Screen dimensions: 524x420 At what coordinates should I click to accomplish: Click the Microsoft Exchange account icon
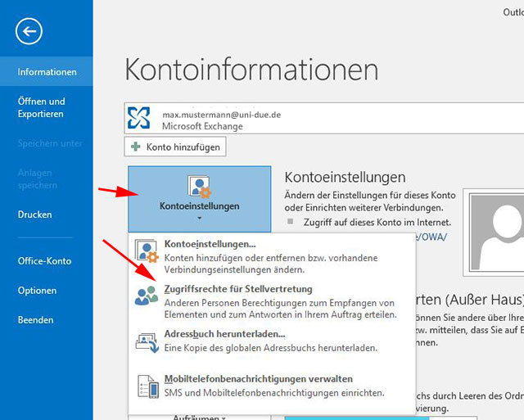point(138,120)
